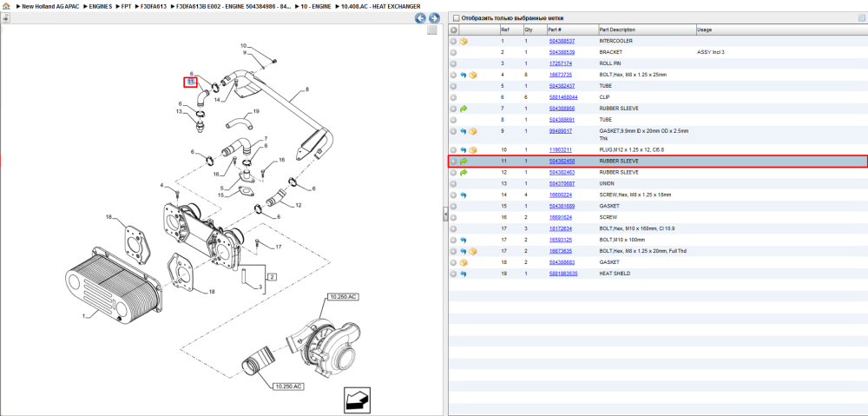Select callout number 1 near the intercooler
This screenshot has width=868, height=416.
click(84, 316)
